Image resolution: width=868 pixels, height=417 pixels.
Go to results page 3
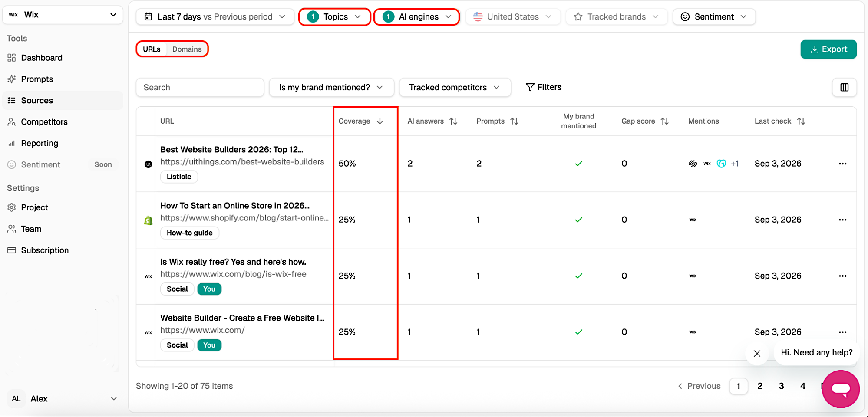point(781,386)
